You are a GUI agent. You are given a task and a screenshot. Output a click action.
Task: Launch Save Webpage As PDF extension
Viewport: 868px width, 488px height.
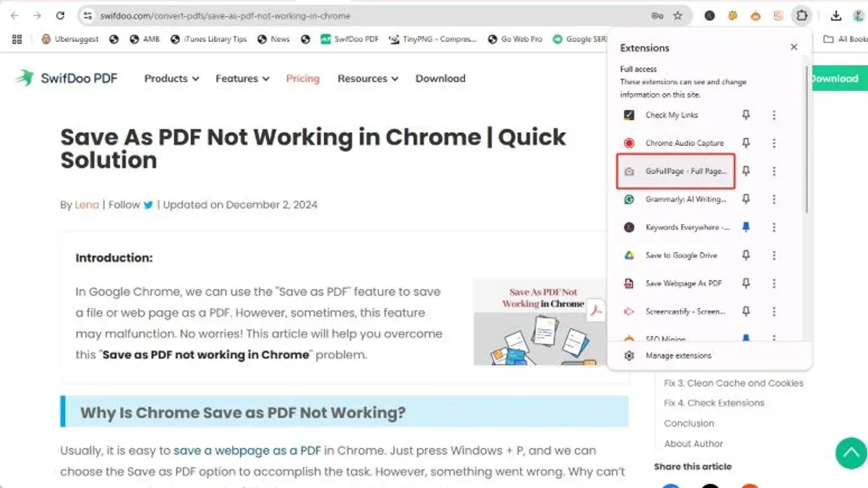[x=673, y=283]
